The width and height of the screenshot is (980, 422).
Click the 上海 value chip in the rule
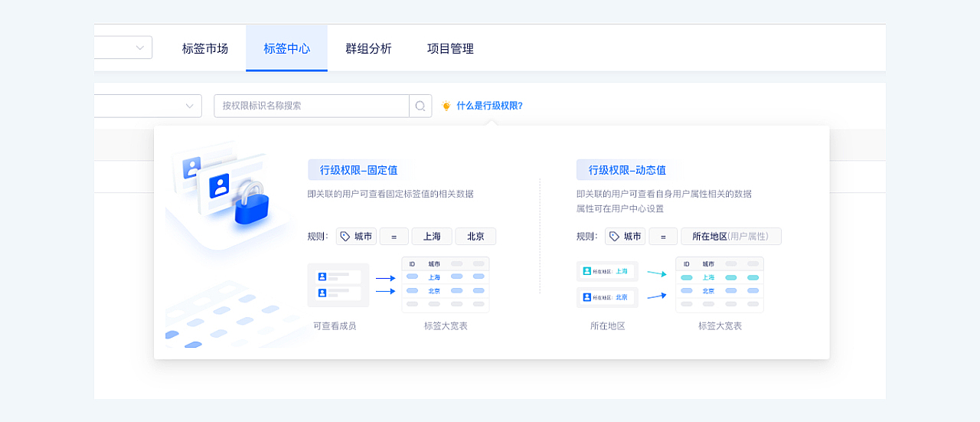[432, 237]
